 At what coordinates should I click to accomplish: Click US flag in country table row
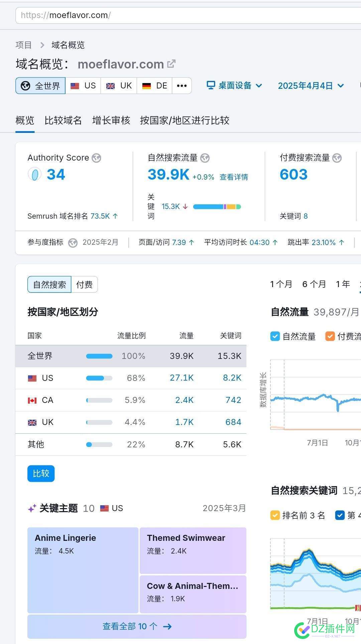click(32, 378)
